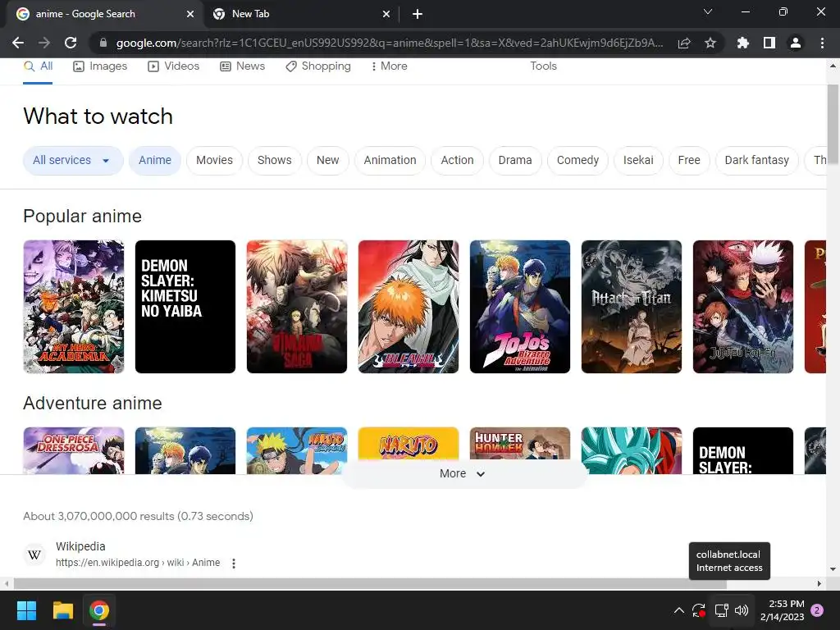Select the Dark fantasy filter chip
This screenshot has width=840, height=630.
point(756,160)
